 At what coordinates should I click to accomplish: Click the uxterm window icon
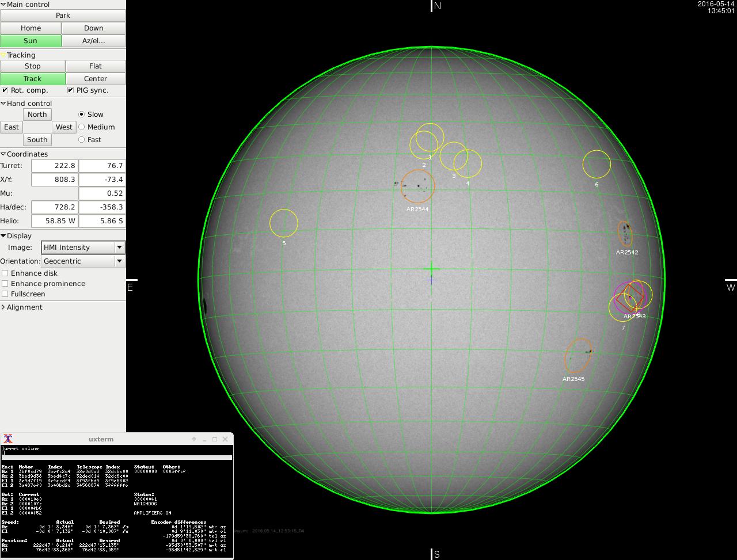pos(8,439)
